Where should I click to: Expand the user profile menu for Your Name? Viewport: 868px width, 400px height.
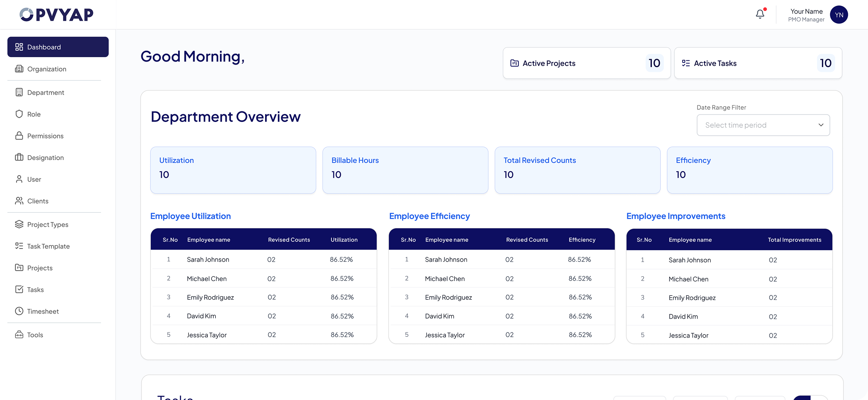click(x=806, y=15)
